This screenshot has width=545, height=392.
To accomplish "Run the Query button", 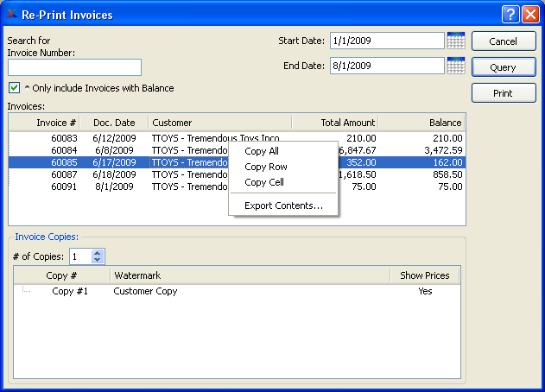I will click(503, 67).
